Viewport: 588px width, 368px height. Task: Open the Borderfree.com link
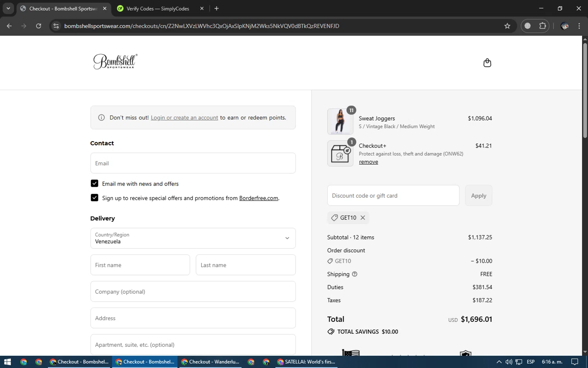[259, 198]
